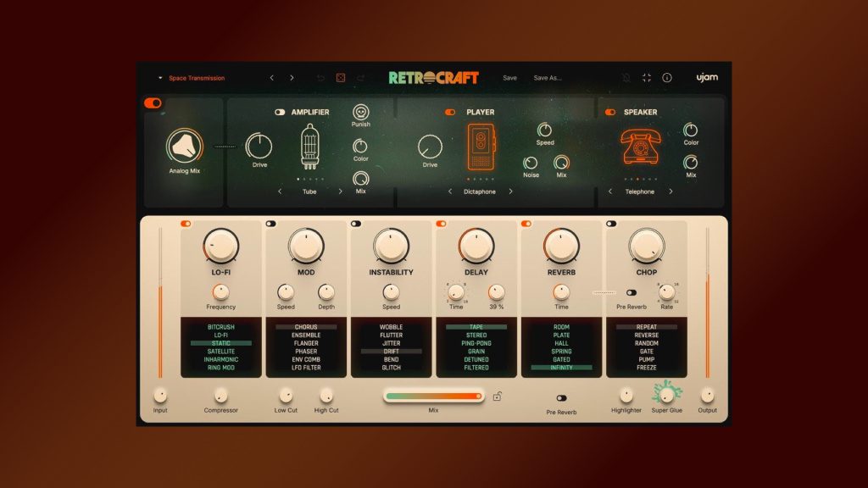Click the Tube amplifier image
868x488 pixels.
tap(310, 146)
